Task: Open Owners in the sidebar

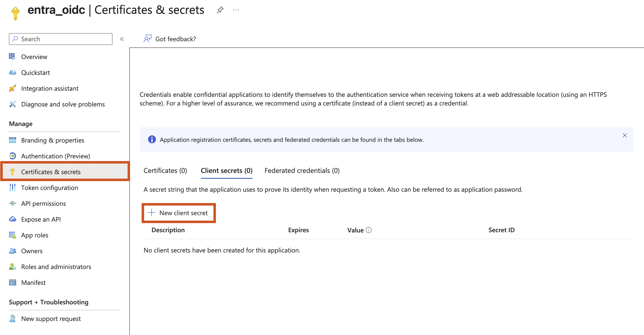Action: 32,251
